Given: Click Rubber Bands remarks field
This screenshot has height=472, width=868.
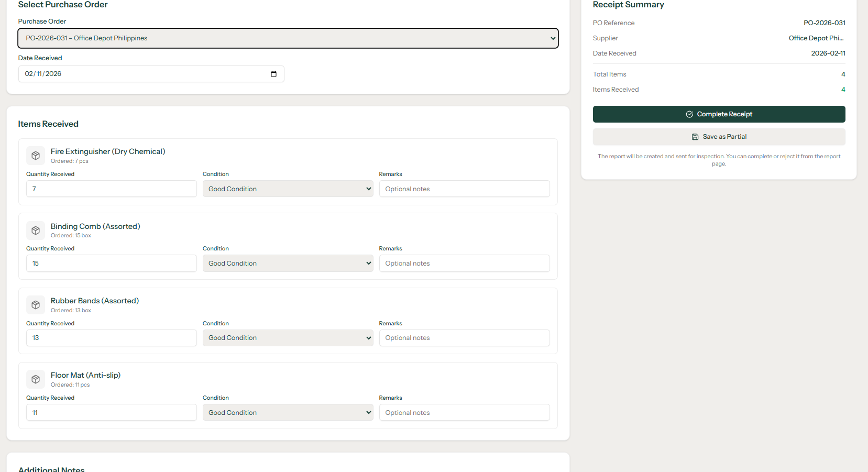Looking at the screenshot, I should 465,338.
